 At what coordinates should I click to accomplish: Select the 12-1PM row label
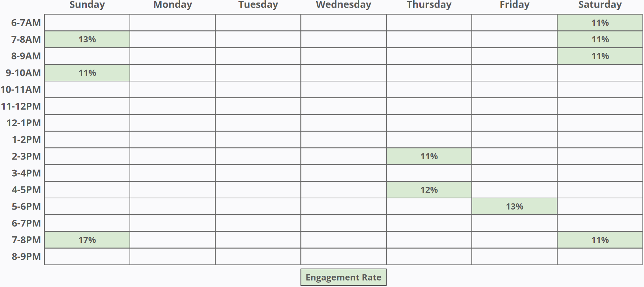(x=24, y=123)
